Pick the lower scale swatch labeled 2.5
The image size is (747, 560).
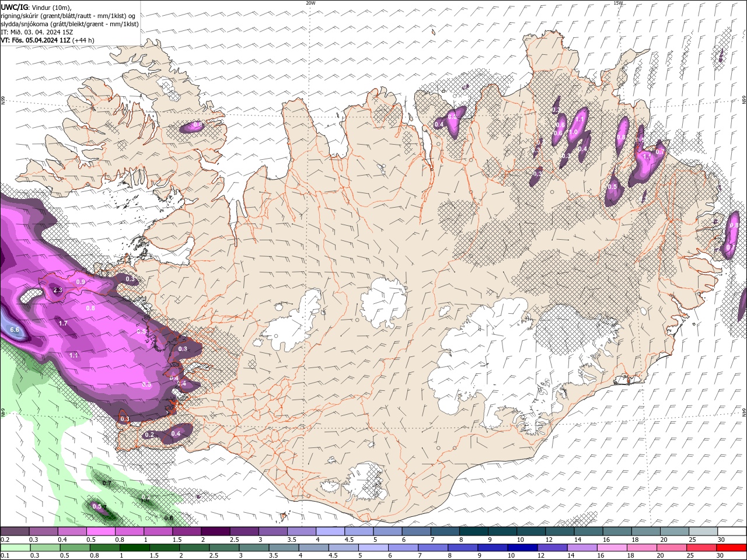click(224, 547)
